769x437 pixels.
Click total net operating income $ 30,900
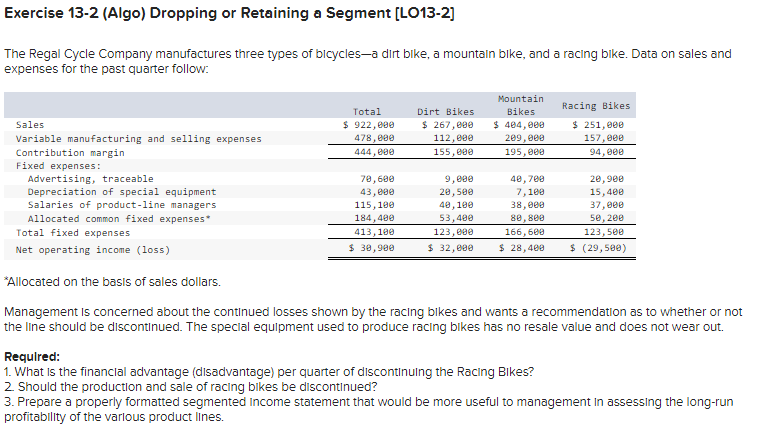[x=371, y=248]
